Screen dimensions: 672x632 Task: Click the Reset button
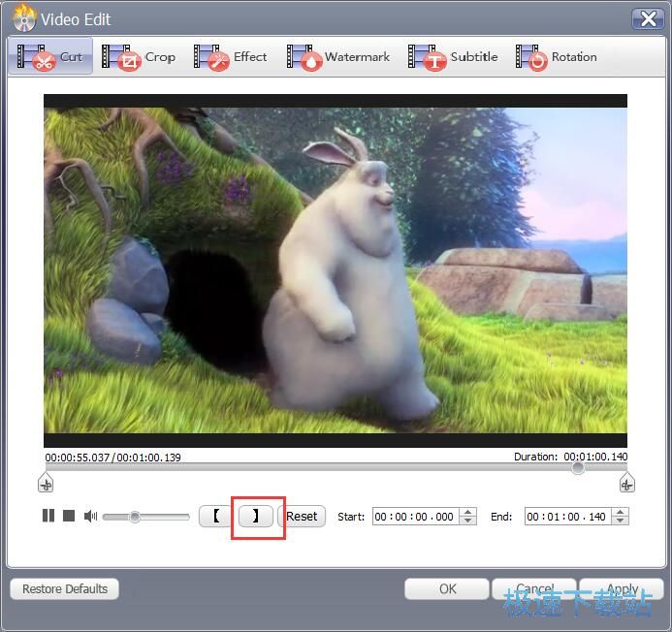302,516
